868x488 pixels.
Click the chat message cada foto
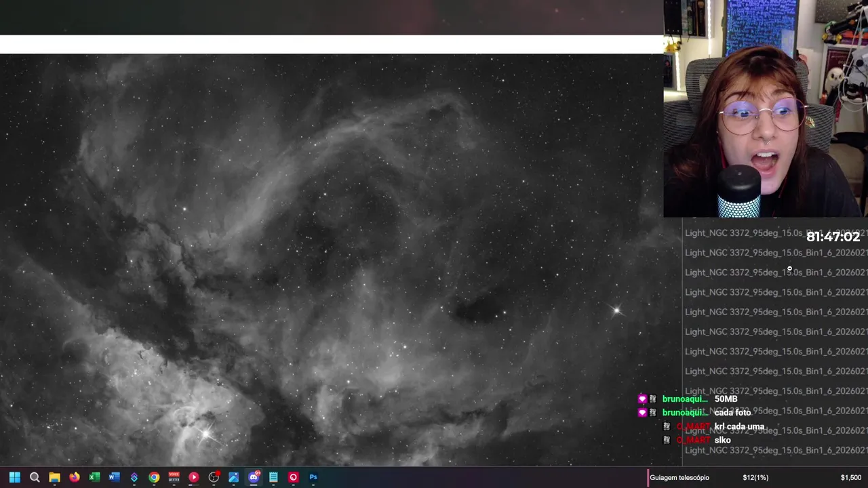[732, 413]
